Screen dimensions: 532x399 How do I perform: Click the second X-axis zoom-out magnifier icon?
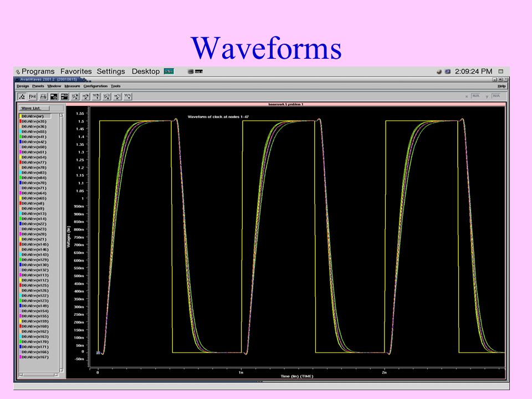[117, 96]
